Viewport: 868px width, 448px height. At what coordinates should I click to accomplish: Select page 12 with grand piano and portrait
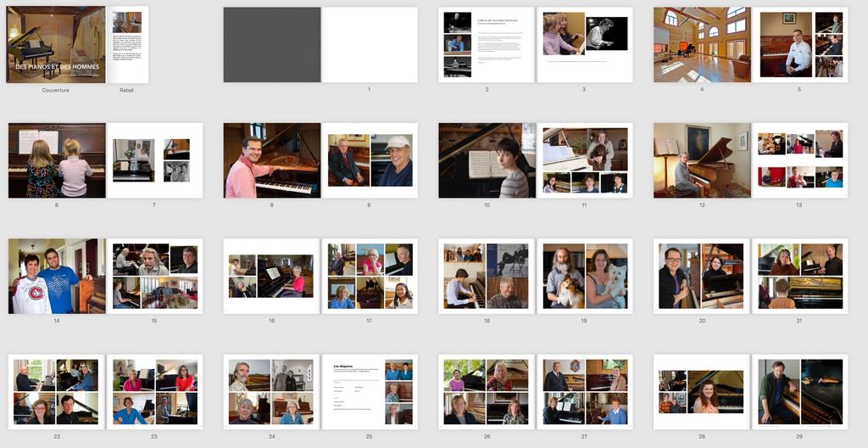coord(702,160)
